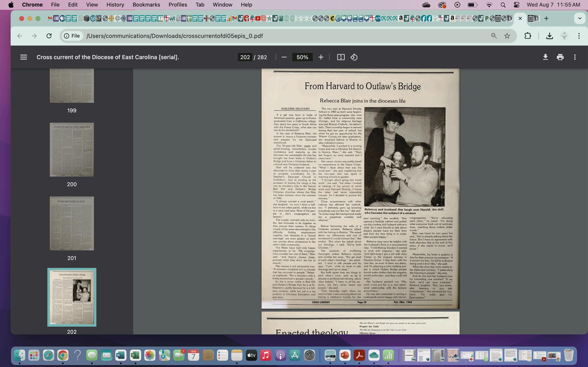Open the Bookmarks menu
This screenshot has width=588, height=367.
click(x=146, y=5)
